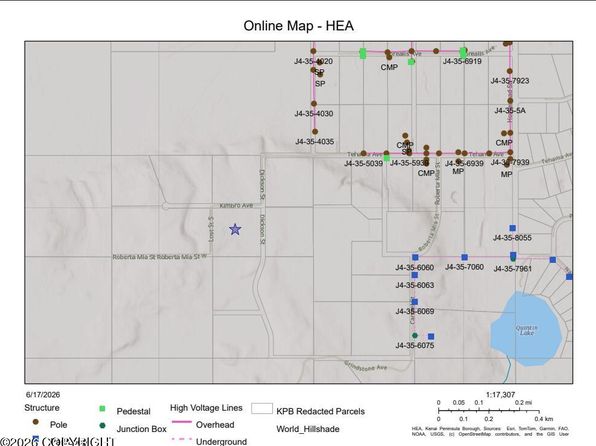Click the purple star marker on map

coord(235,229)
